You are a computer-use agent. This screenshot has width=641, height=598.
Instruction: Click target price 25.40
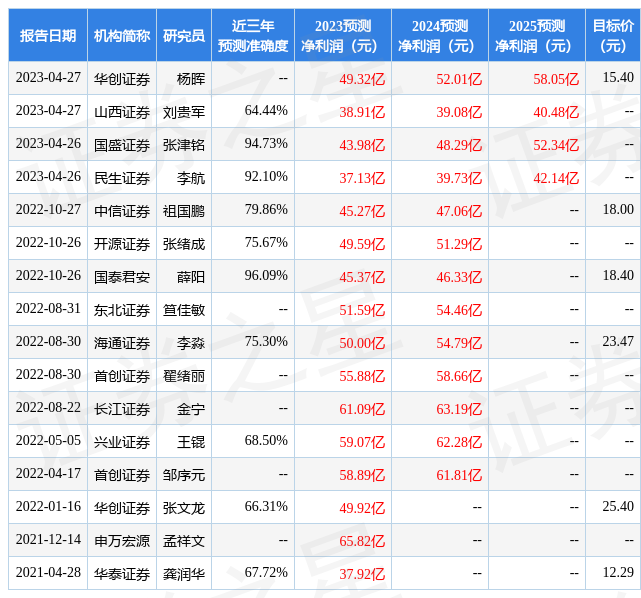pyautogui.click(x=618, y=506)
